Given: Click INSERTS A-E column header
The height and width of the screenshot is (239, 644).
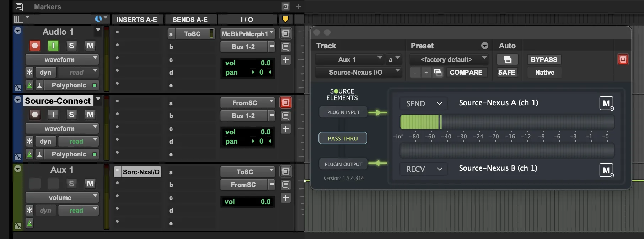Looking at the screenshot, I should pos(137,20).
